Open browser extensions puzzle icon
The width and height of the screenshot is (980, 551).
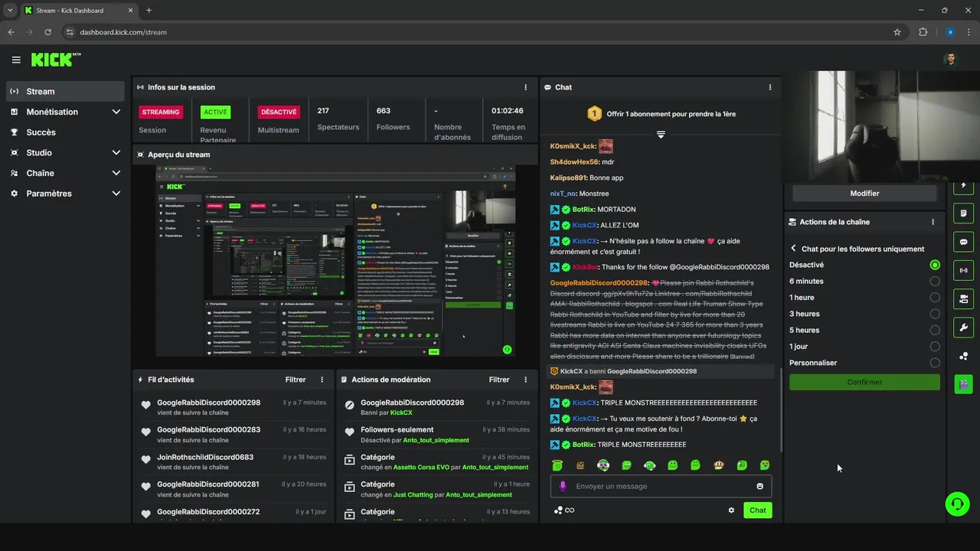coord(923,32)
